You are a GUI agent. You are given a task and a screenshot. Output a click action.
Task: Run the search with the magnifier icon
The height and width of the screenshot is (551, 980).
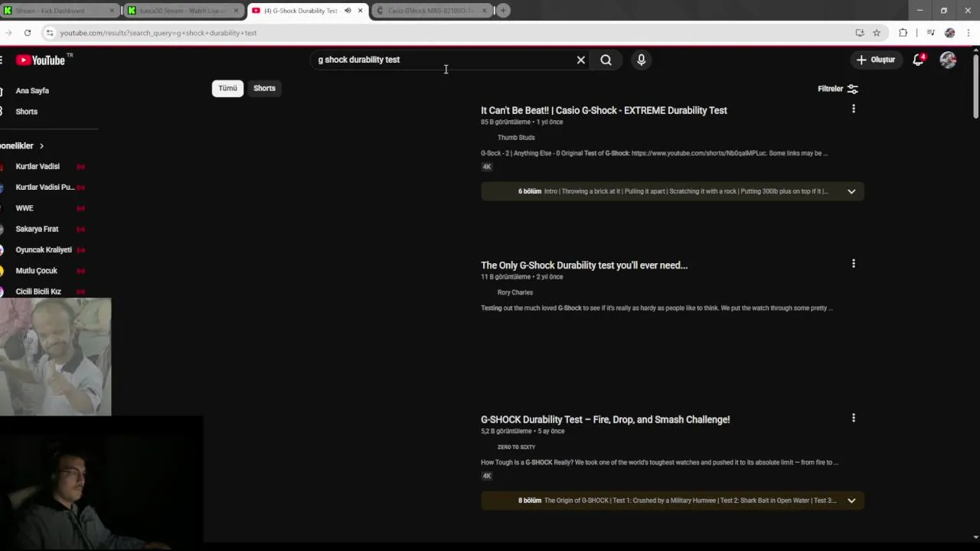coord(606,60)
